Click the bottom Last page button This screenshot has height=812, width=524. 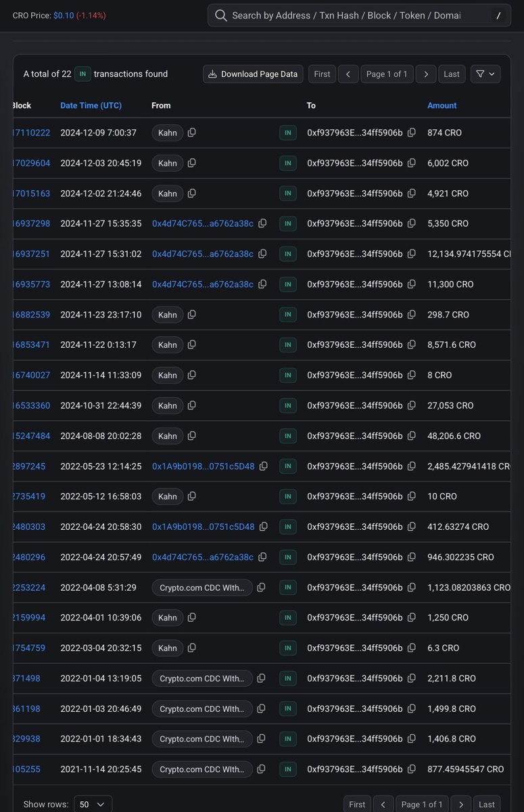[487, 804]
